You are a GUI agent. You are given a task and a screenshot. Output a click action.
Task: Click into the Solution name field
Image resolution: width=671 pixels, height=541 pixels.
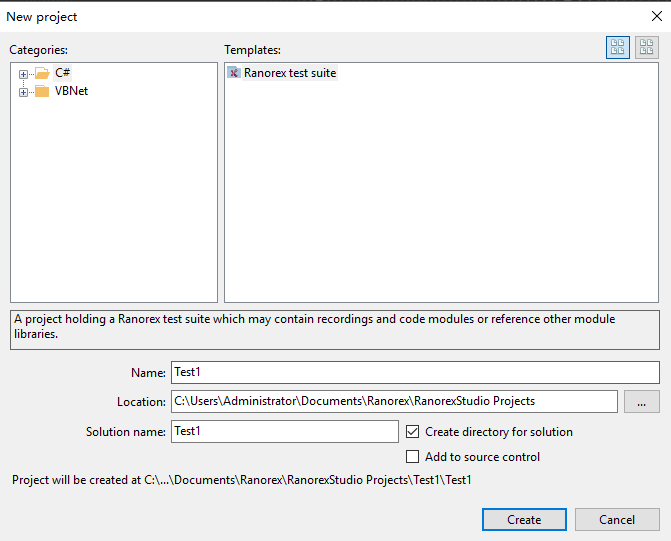pyautogui.click(x=285, y=431)
